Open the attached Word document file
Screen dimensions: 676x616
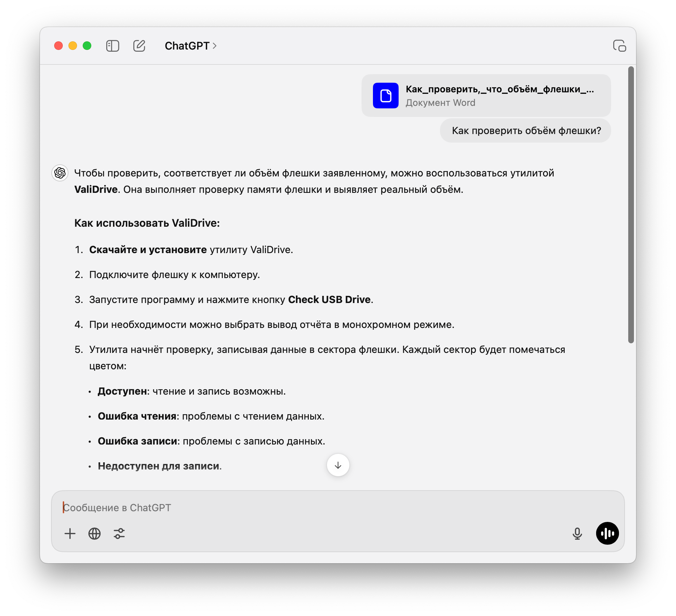click(486, 96)
